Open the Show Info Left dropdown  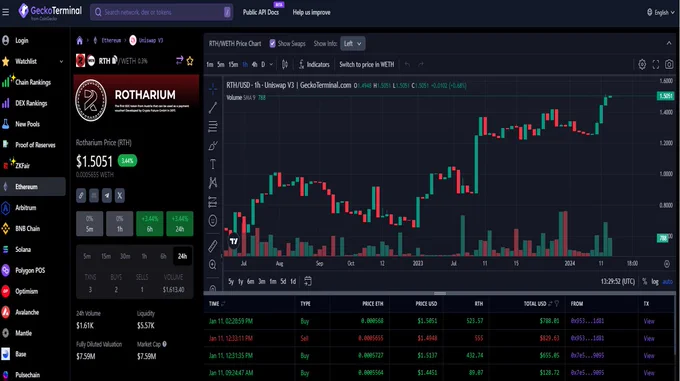353,43
